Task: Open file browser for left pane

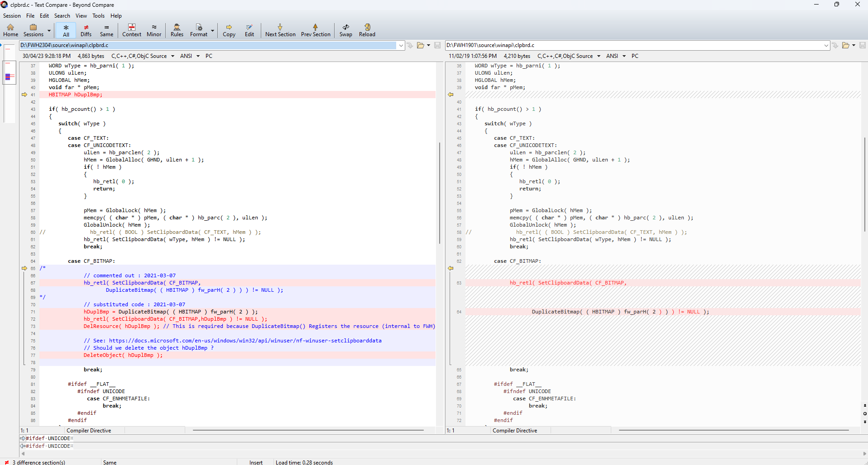Action: coord(421,45)
